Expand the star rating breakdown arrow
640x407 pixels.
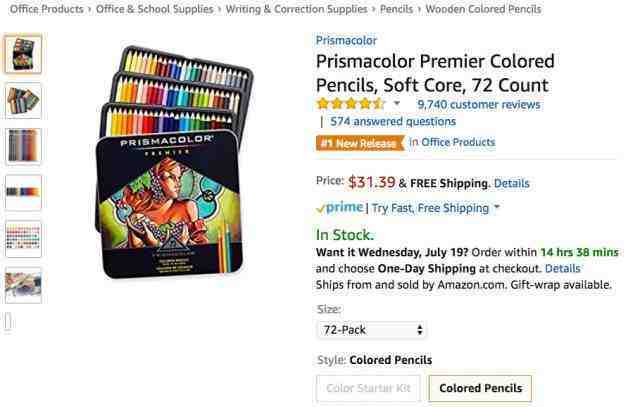[x=397, y=104]
